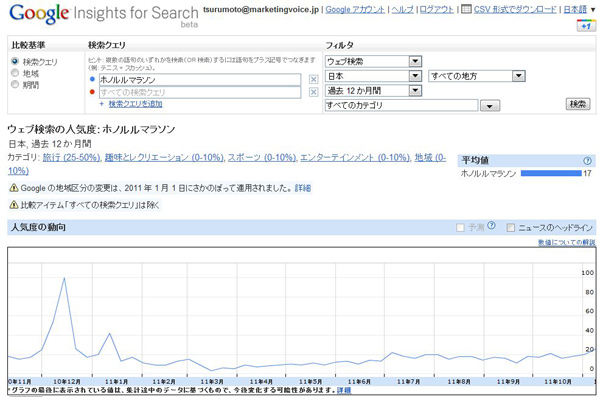Click the 10年12月 peak on graph

click(x=64, y=278)
